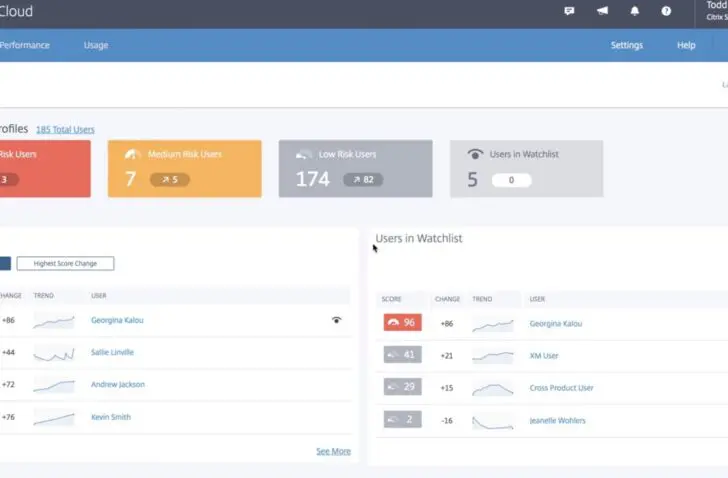
Task: Open the Usage tab
Action: pyautogui.click(x=96, y=45)
